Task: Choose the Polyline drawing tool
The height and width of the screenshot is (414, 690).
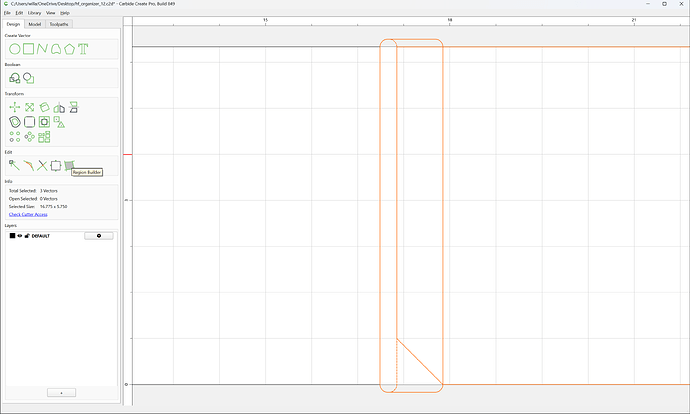Action: (42, 49)
